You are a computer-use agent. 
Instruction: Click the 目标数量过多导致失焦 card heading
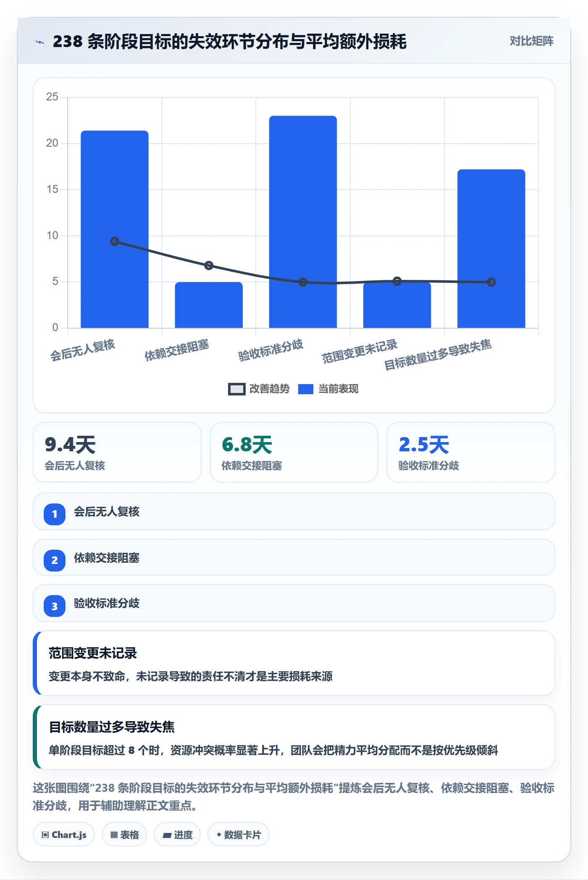tap(112, 727)
